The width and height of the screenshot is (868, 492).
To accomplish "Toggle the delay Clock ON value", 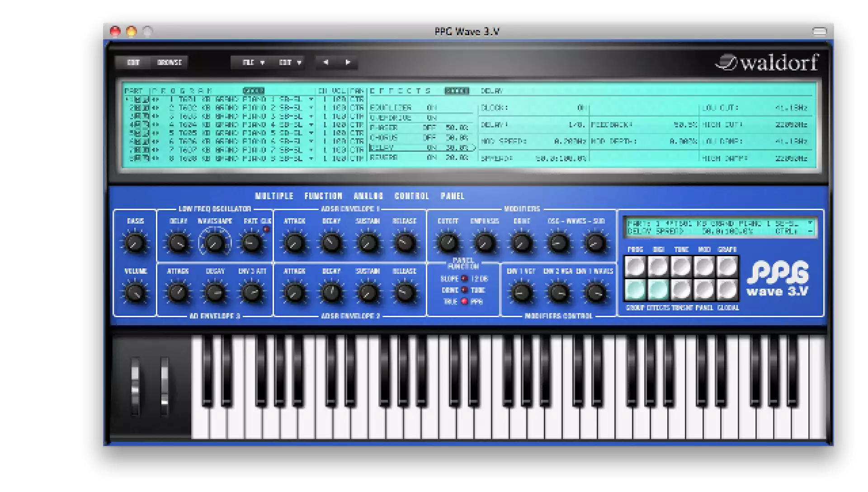I will click(x=582, y=108).
